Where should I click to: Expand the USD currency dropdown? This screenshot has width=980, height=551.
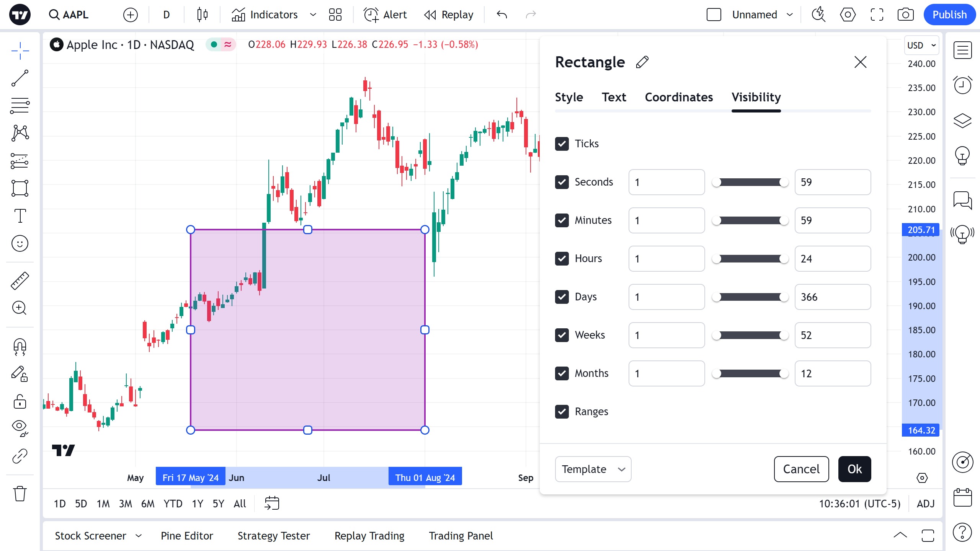point(921,45)
